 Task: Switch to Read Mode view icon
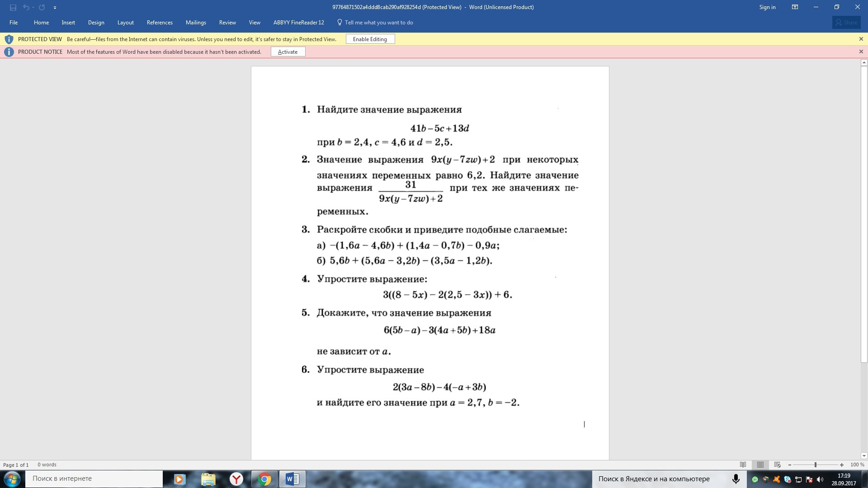(x=743, y=465)
